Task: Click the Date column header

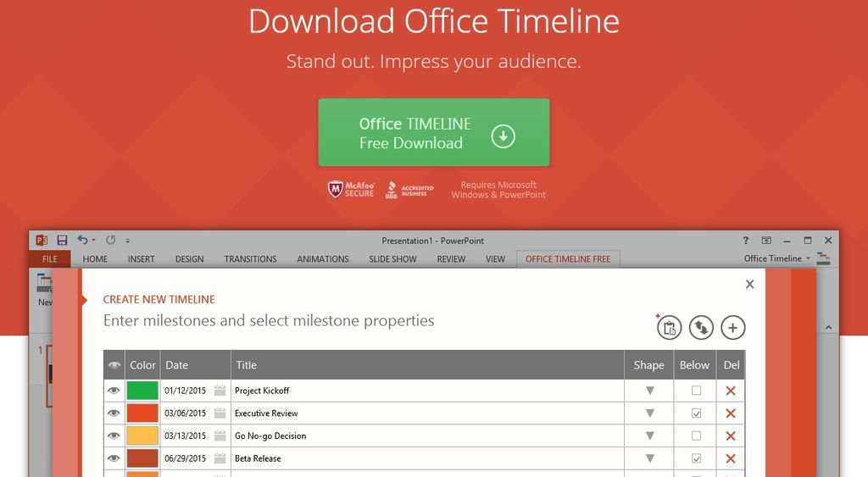Action: (196, 365)
